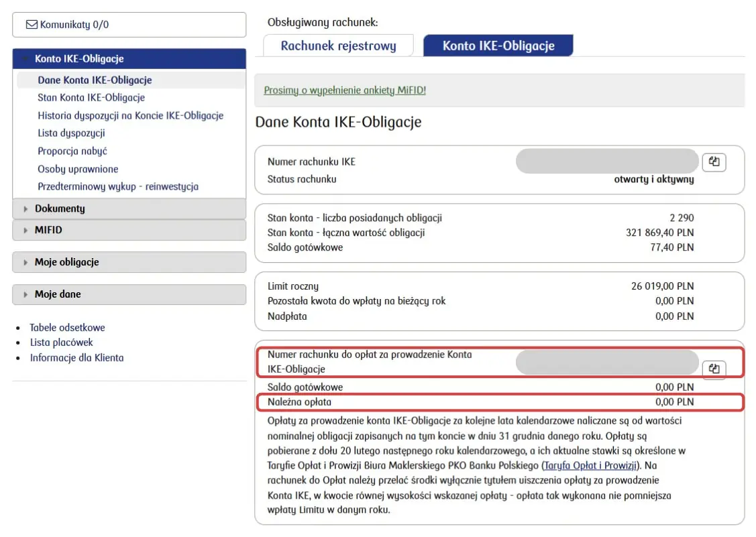Viewport: 756px width, 537px height.
Task: Copy the fee payment account number
Action: pyautogui.click(x=714, y=368)
